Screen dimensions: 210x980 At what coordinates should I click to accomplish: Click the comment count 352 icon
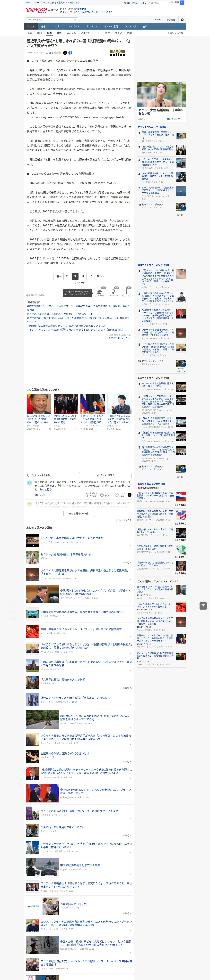coord(50,53)
